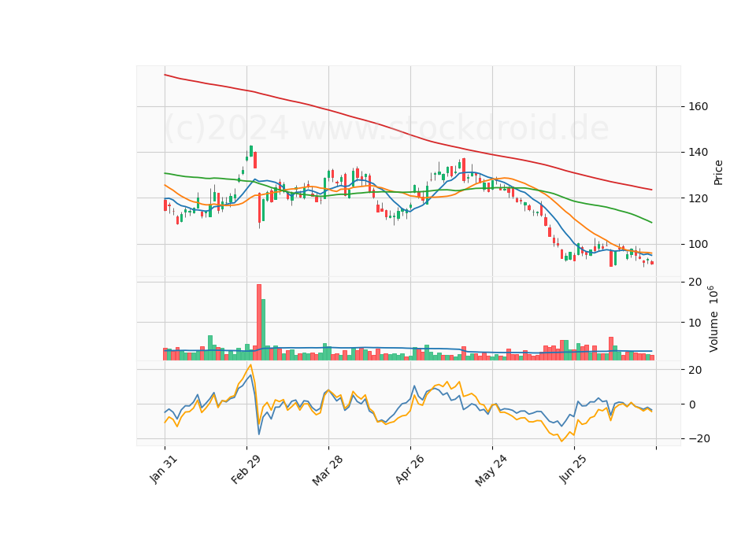
Task: Click the 10 volume axis value
Action: (x=695, y=323)
